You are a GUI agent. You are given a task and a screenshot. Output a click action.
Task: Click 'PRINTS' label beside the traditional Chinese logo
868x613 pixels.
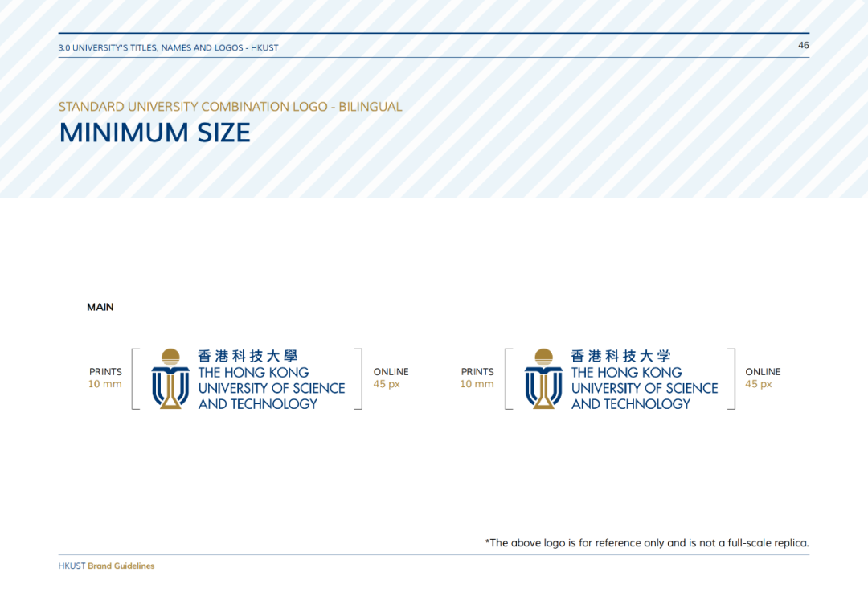(x=105, y=372)
